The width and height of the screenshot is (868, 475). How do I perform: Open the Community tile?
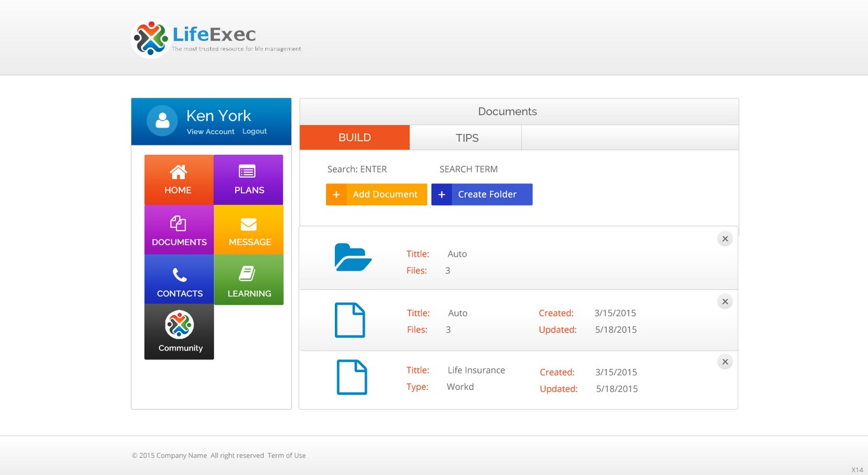(x=179, y=331)
